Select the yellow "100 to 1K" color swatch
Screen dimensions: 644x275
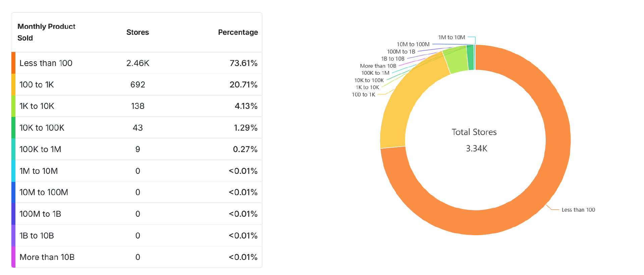click(13, 84)
